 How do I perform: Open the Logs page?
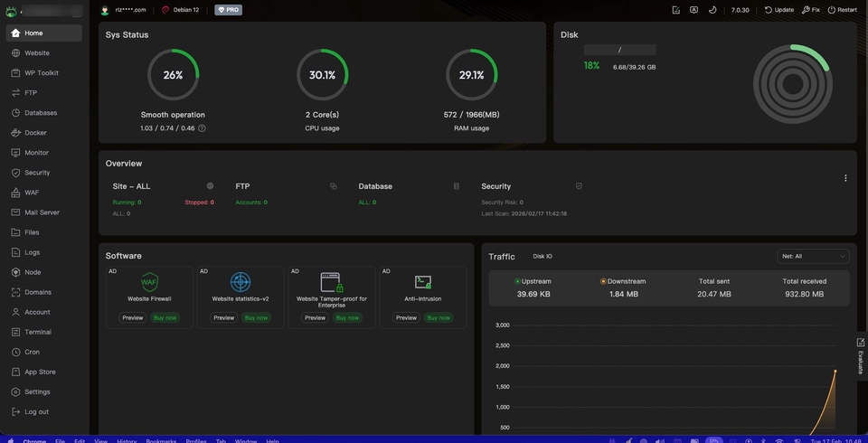click(44, 252)
